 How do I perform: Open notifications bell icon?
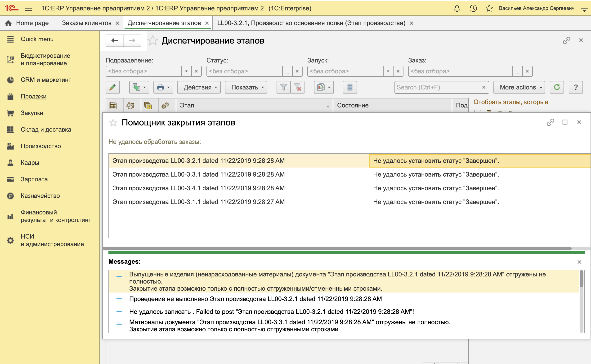[457, 9]
